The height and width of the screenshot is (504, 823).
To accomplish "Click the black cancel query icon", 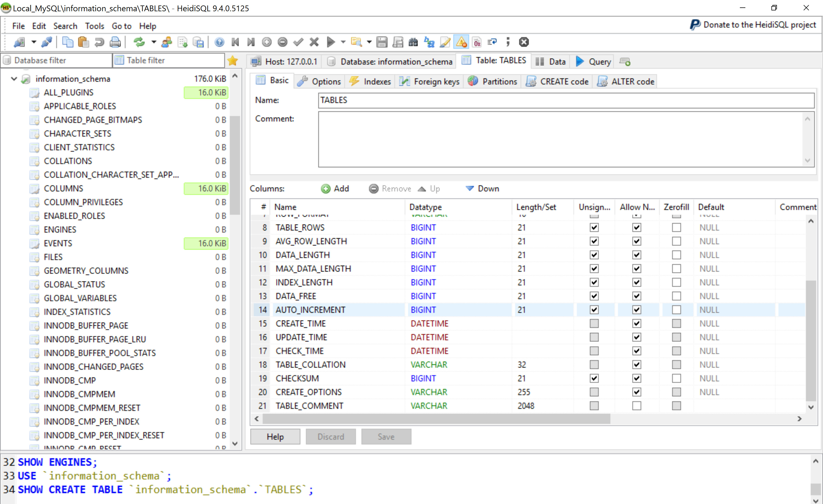I will coord(524,42).
